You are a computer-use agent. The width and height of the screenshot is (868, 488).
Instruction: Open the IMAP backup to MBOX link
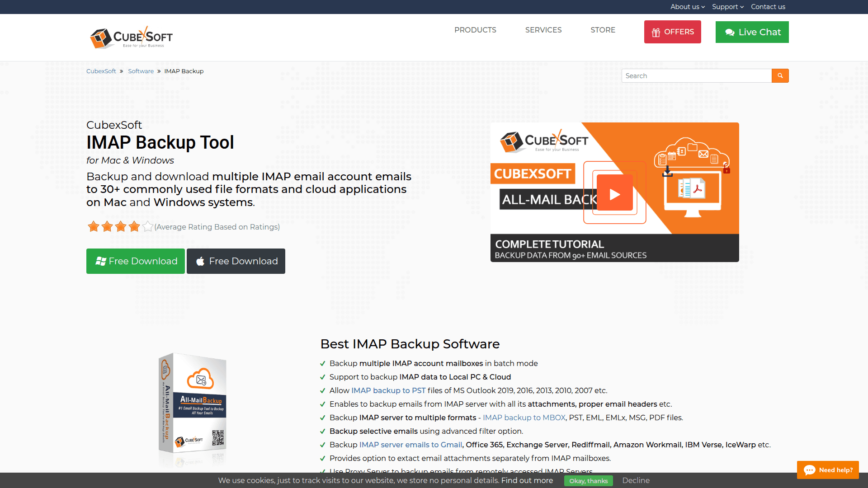pos(524,418)
